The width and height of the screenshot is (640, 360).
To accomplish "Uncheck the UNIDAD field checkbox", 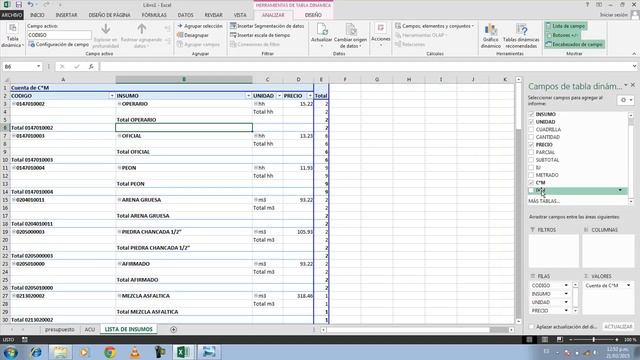I will click(531, 122).
